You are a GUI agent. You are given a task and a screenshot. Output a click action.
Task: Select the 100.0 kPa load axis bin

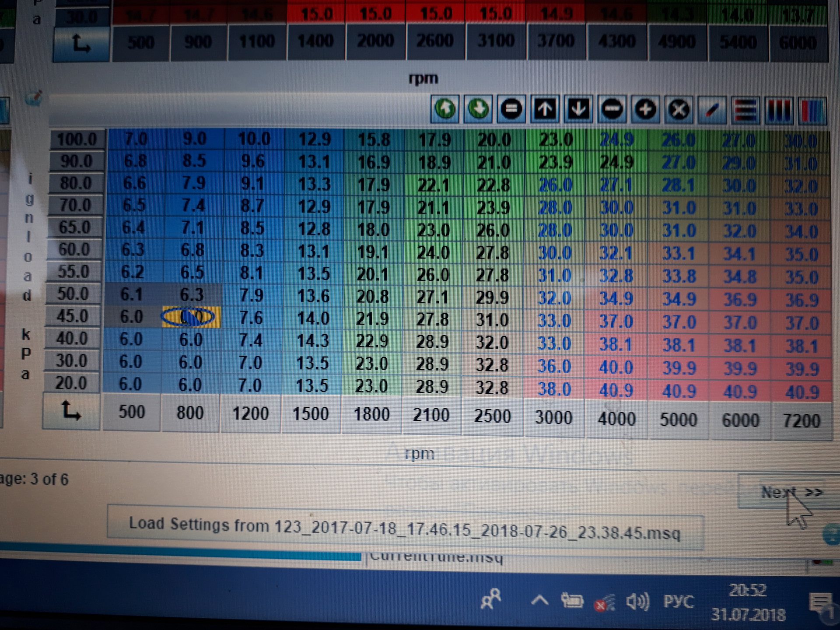(x=77, y=140)
